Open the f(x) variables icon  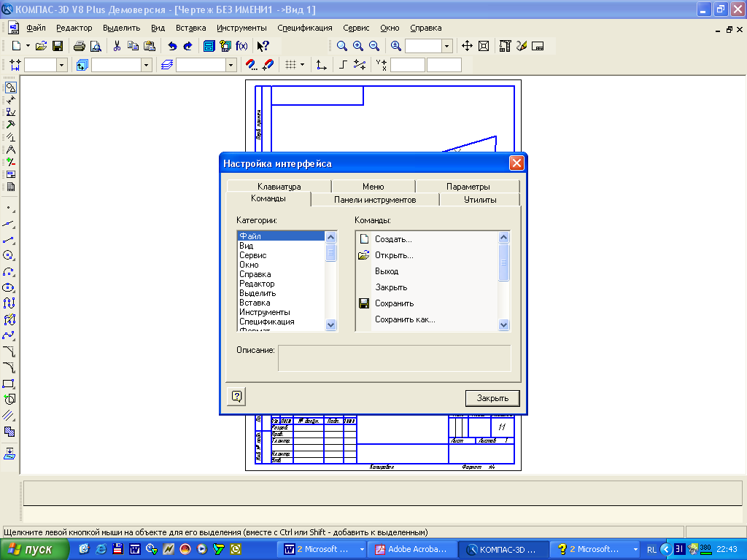(x=241, y=46)
